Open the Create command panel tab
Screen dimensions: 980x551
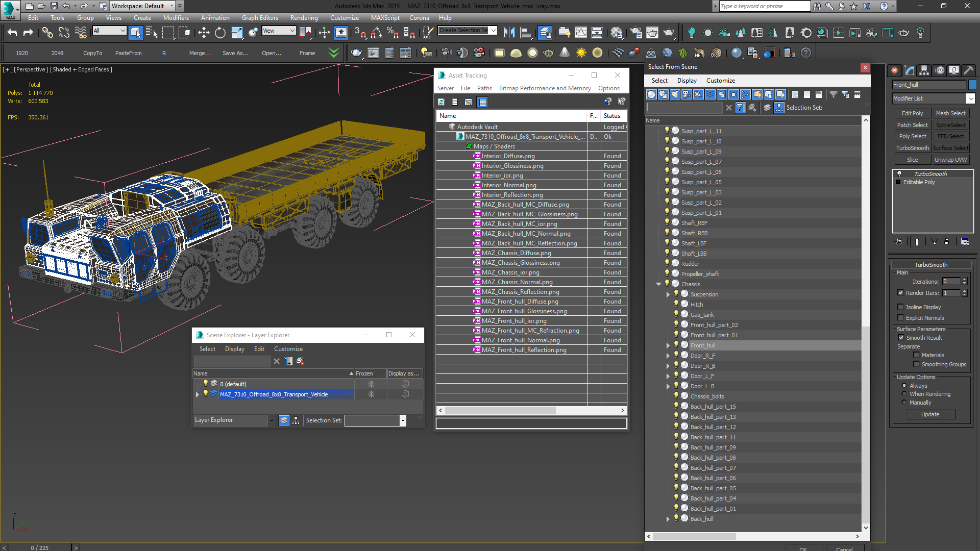click(894, 70)
